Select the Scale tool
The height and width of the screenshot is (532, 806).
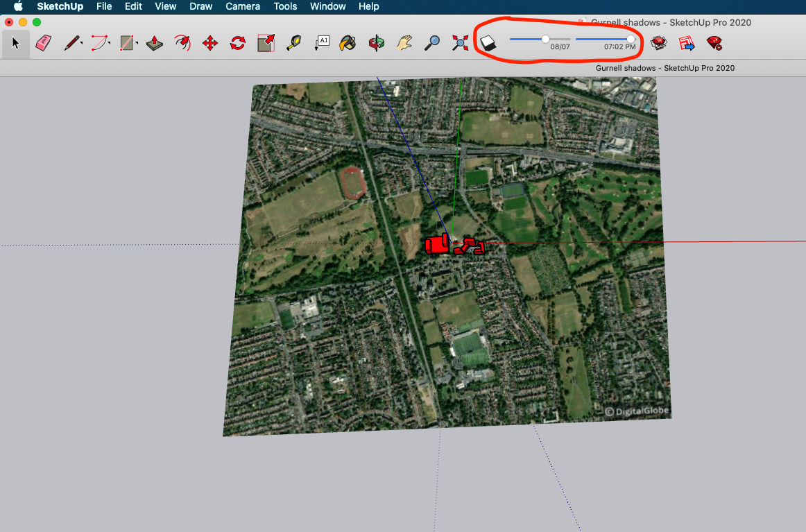click(x=266, y=43)
